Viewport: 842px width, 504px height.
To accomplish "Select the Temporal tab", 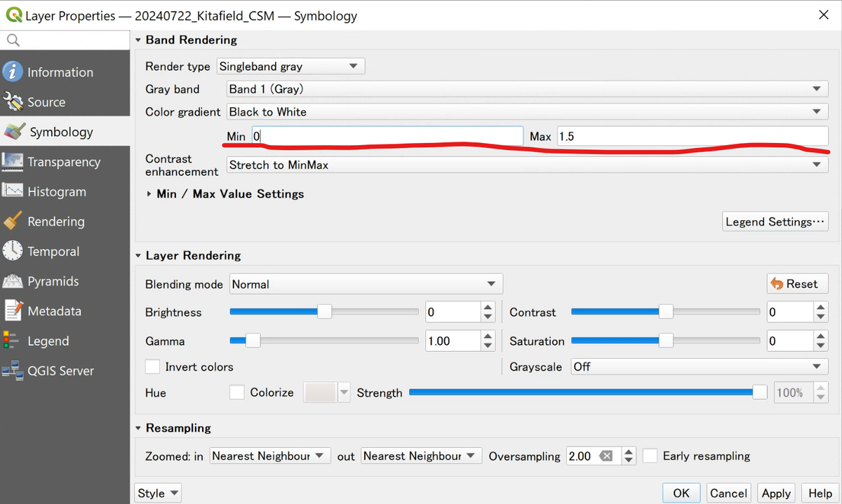I will (65, 251).
